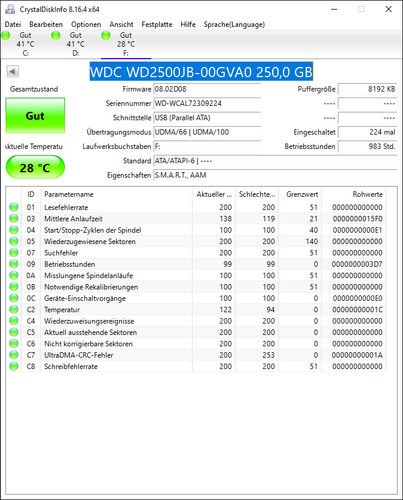Open the Festplatte menu
Image resolution: width=403 pixels, height=500 pixels.
click(x=157, y=24)
